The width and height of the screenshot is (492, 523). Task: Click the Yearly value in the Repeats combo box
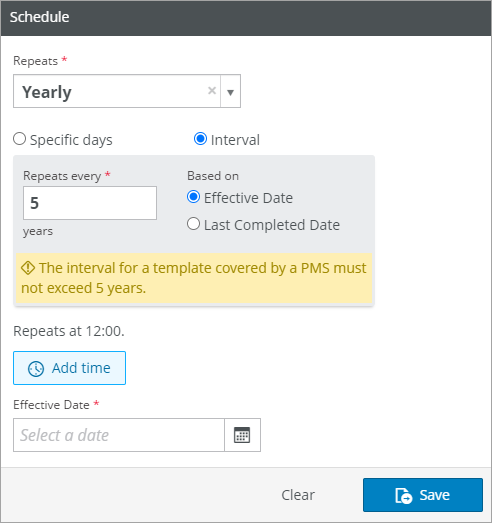tap(47, 92)
